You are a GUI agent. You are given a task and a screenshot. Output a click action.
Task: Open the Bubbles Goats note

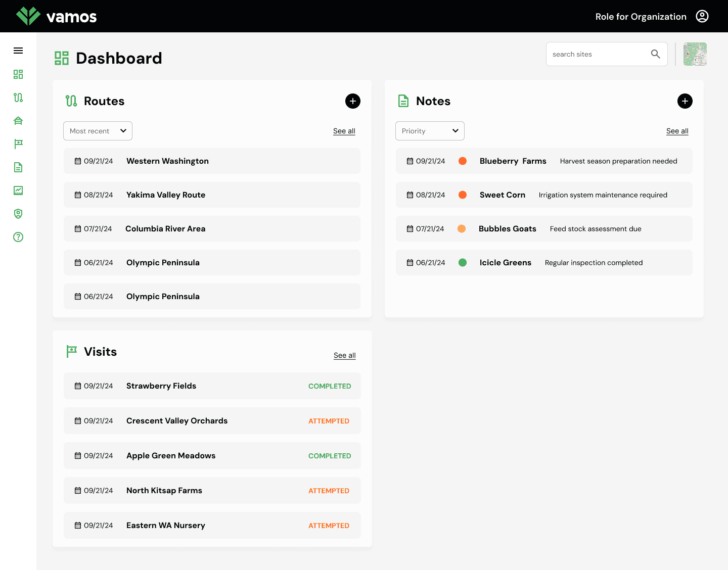click(x=544, y=229)
